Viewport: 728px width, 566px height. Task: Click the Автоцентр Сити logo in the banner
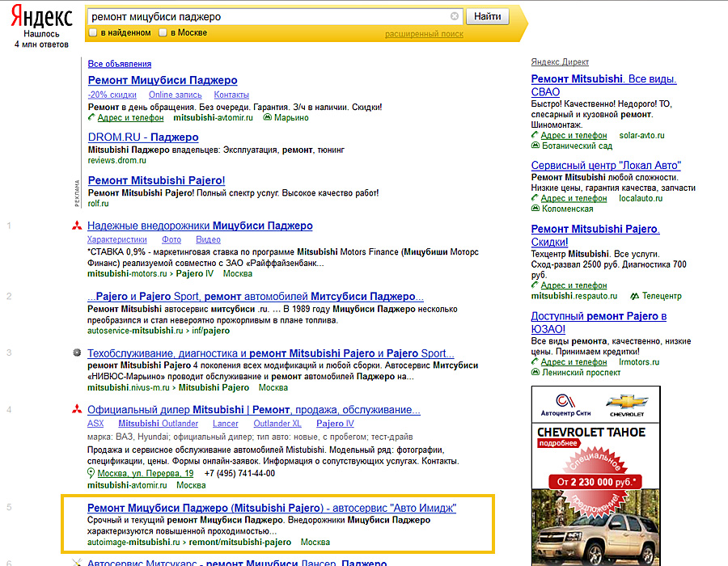[x=565, y=404]
